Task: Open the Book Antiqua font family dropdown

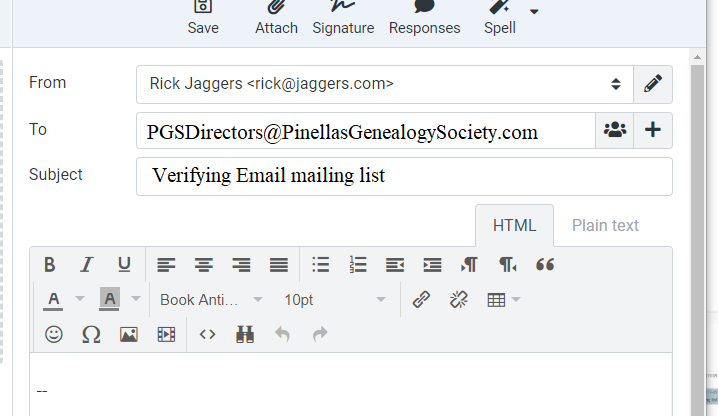Action: pos(211,300)
